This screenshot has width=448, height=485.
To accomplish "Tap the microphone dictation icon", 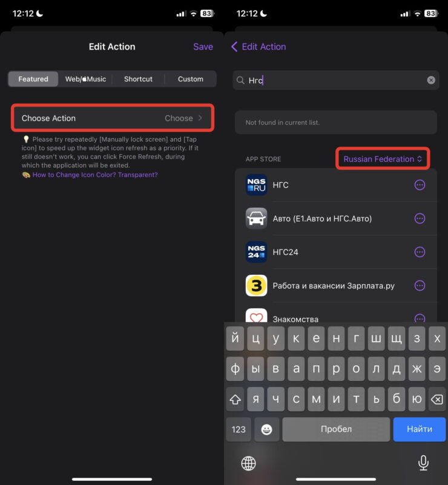I will pos(423,463).
